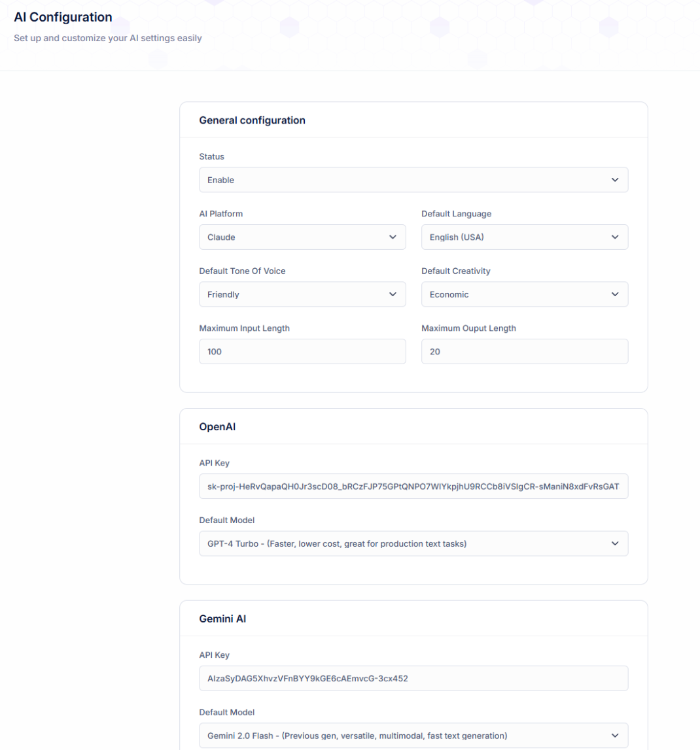This screenshot has width=700, height=750.
Task: Select the Gemini AI API Key field
Action: tap(413, 678)
